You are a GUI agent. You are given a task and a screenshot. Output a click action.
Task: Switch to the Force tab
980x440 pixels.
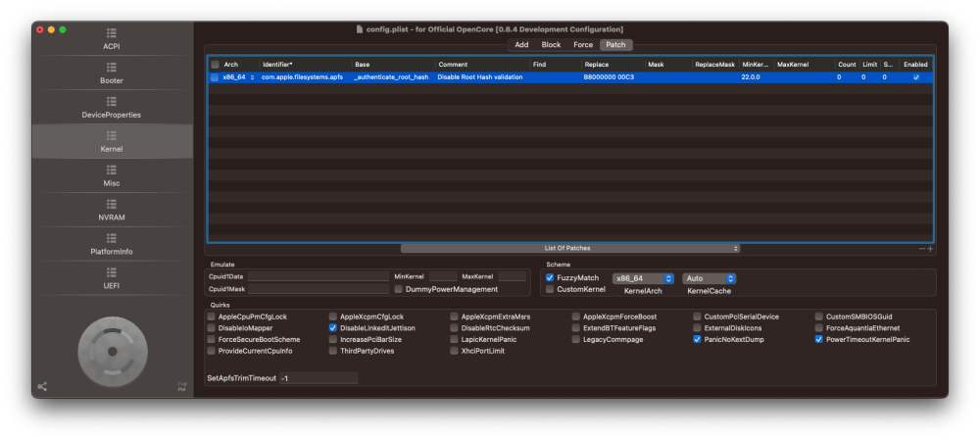coord(582,45)
